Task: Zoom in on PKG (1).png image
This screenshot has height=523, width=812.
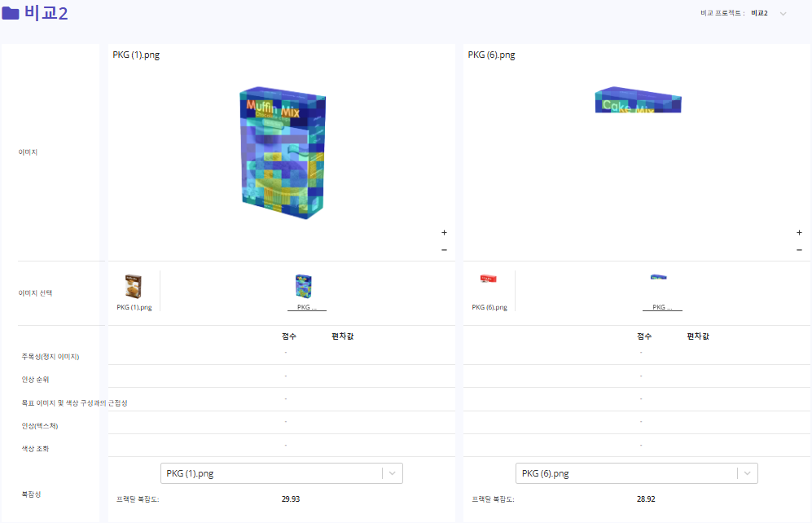Action: [444, 232]
